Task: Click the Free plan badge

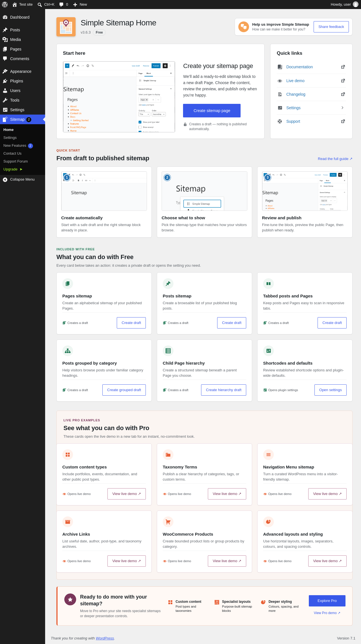Action: pyautogui.click(x=99, y=32)
